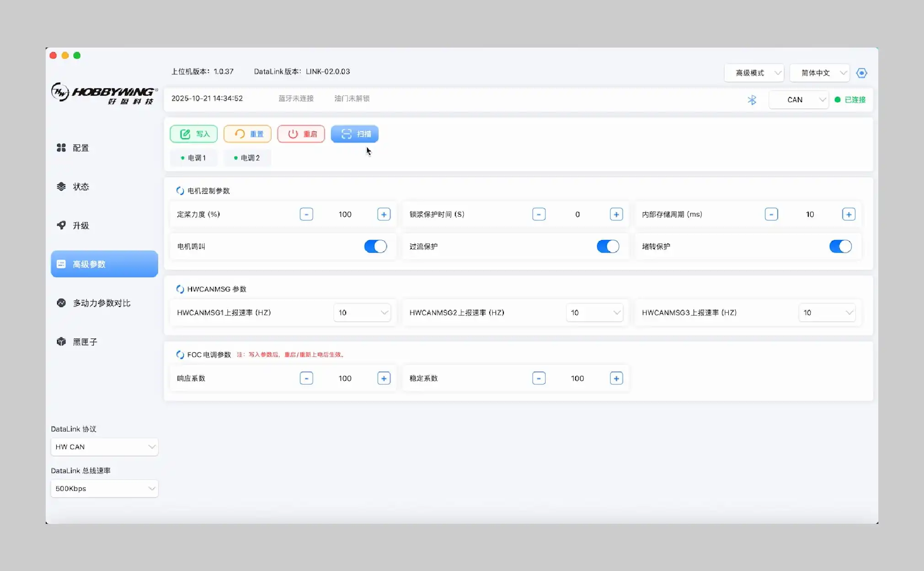The image size is (924, 571).
Task: Open the 高级模式 mode dropdown
Action: pyautogui.click(x=754, y=73)
